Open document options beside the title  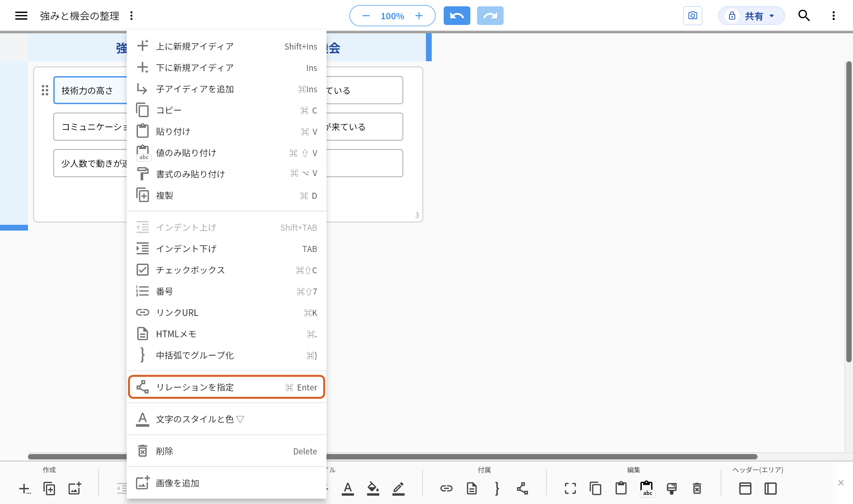tap(132, 16)
